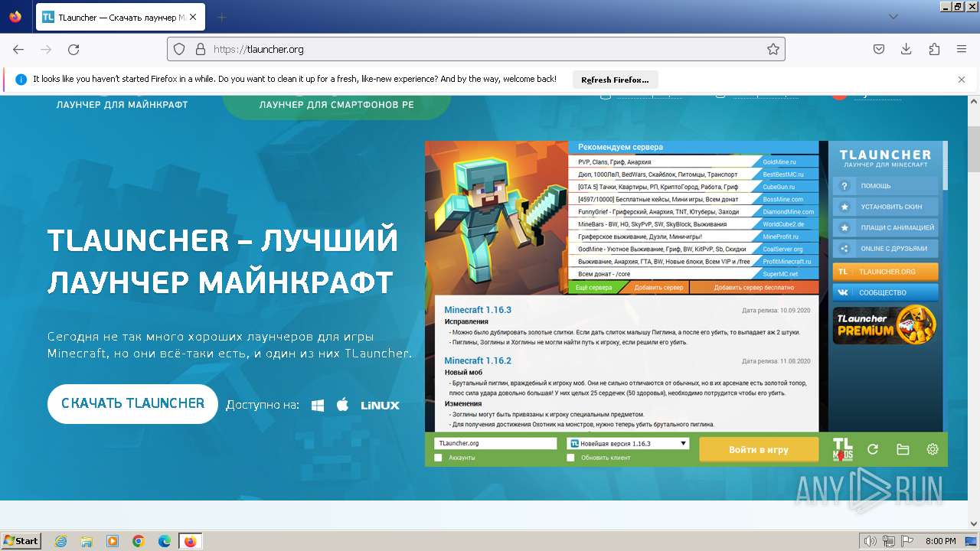Open the extensions puzzle icon
The width and height of the screenshot is (980, 551).
[934, 49]
